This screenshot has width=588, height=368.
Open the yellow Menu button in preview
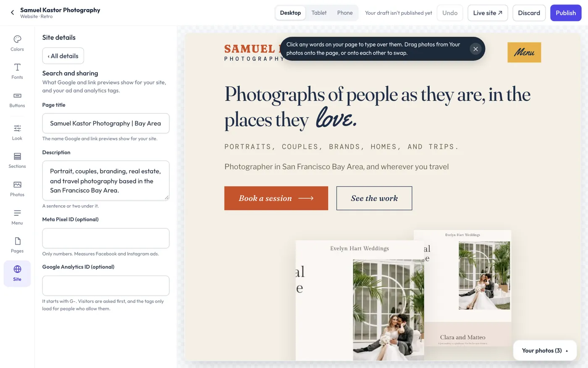pyautogui.click(x=524, y=53)
